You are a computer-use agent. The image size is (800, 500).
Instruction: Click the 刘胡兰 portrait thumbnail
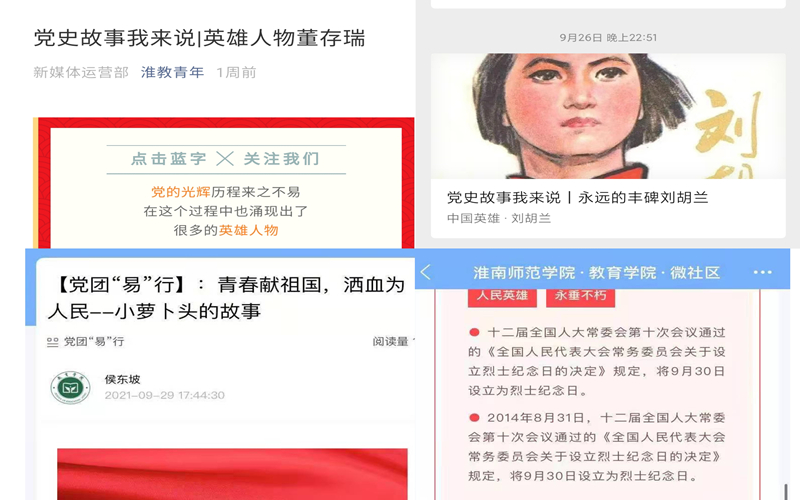(x=608, y=116)
